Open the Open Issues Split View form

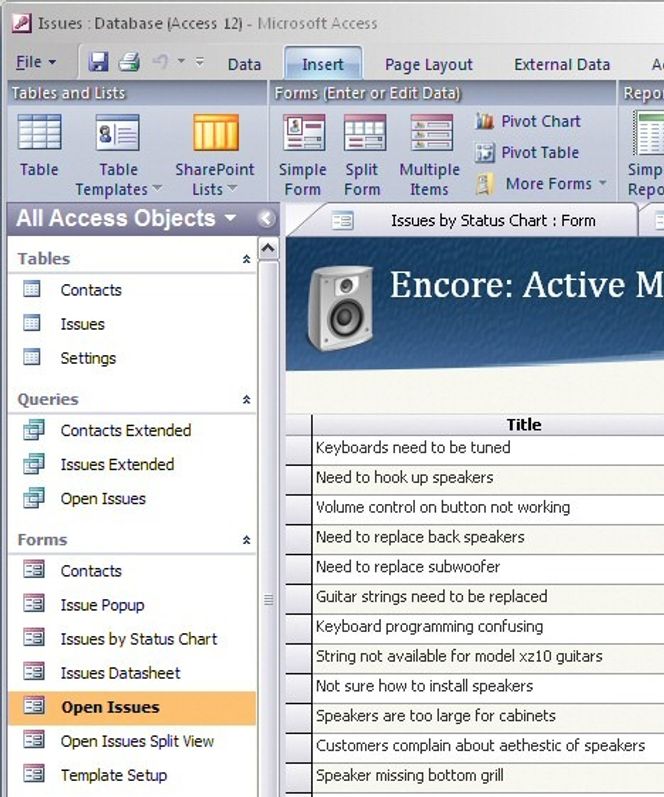[137, 741]
